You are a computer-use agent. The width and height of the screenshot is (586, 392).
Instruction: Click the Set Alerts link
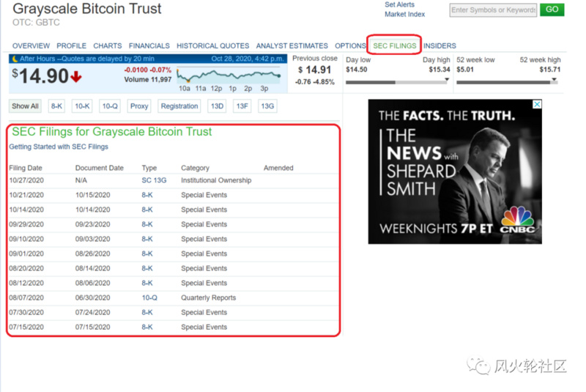click(399, 4)
